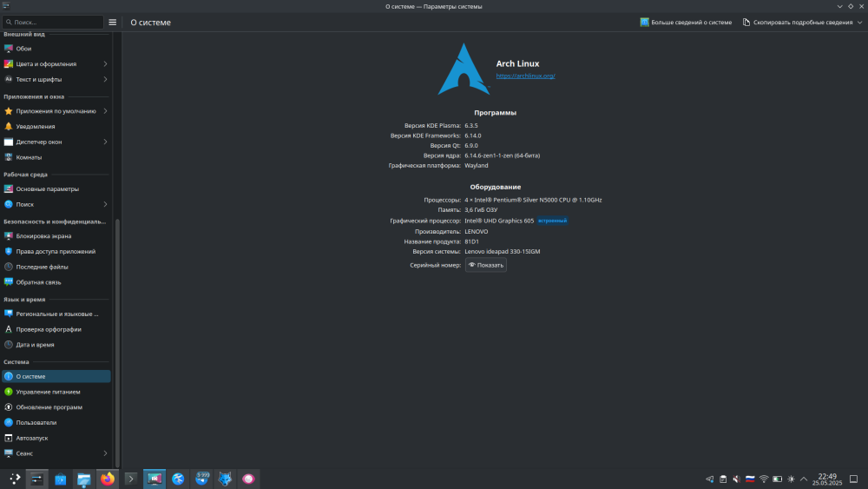Click the Диспетчер окон icon
This screenshot has height=489, width=868.
(9, 142)
